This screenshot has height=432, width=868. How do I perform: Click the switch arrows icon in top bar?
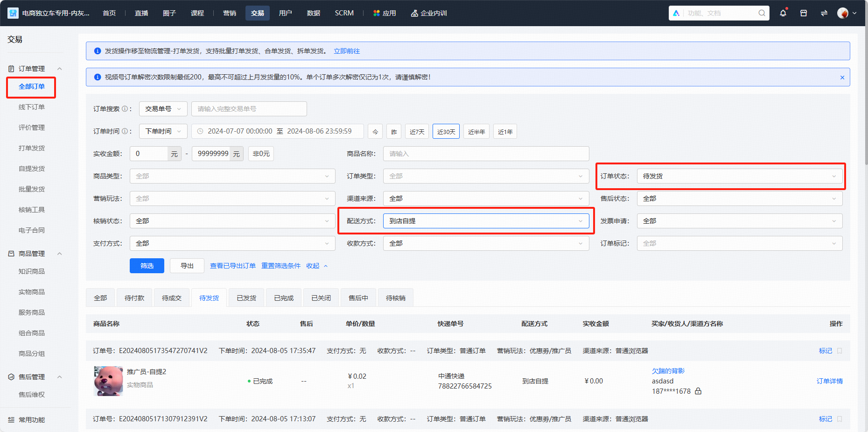(824, 13)
